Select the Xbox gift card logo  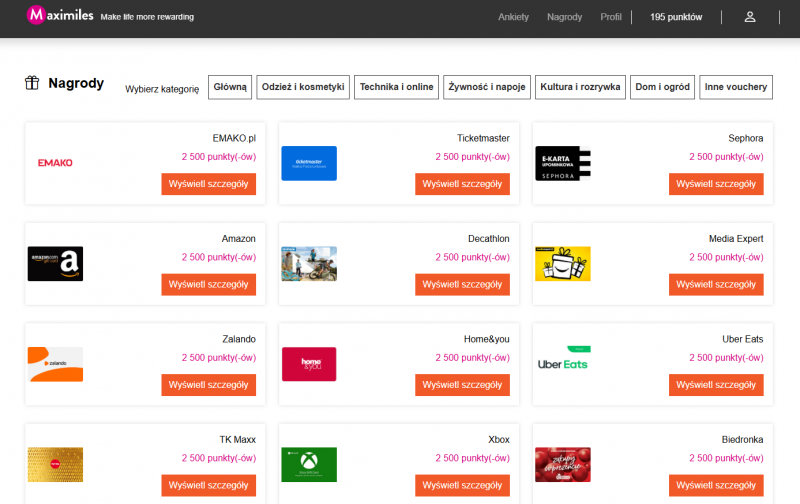[309, 464]
